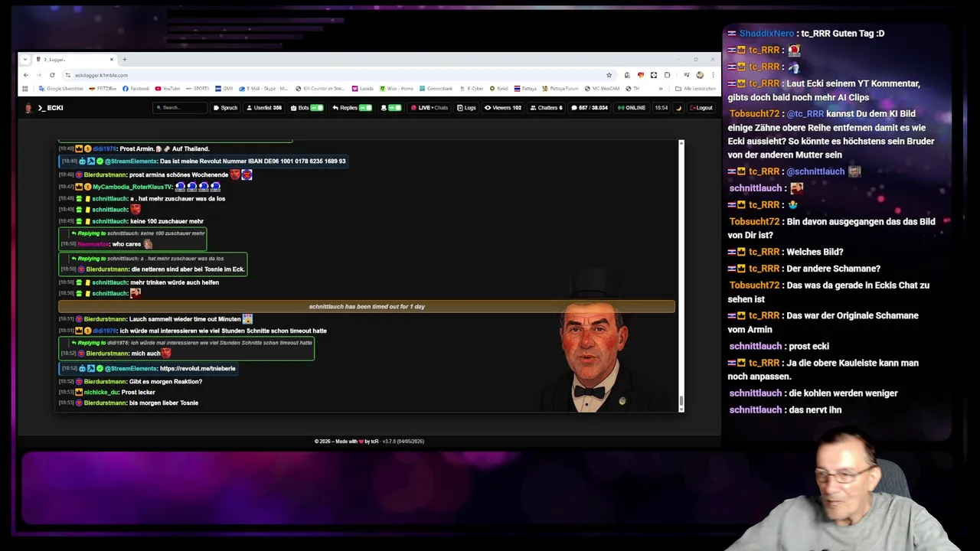Reload the page in browser
The height and width of the screenshot is (551, 980).
point(52,75)
